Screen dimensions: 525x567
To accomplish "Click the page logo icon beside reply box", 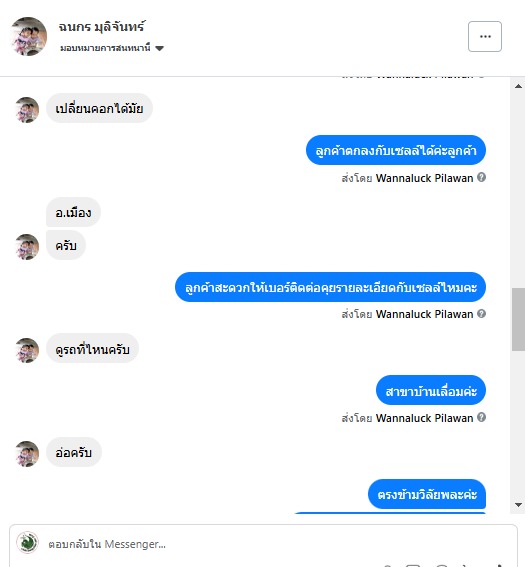I will tap(27, 543).
